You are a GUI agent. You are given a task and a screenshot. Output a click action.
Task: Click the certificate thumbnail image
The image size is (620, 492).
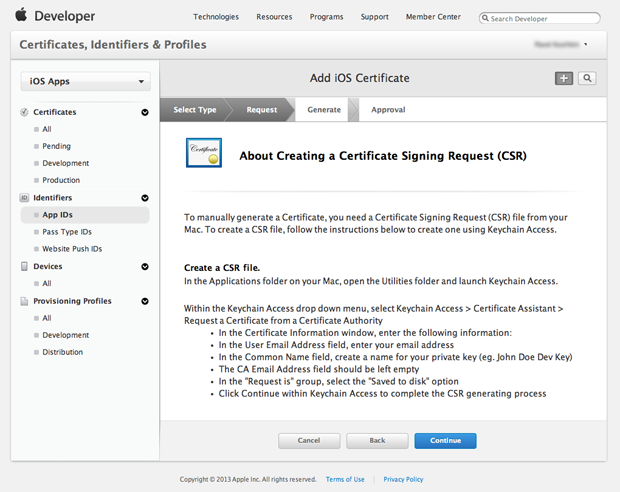(x=204, y=153)
